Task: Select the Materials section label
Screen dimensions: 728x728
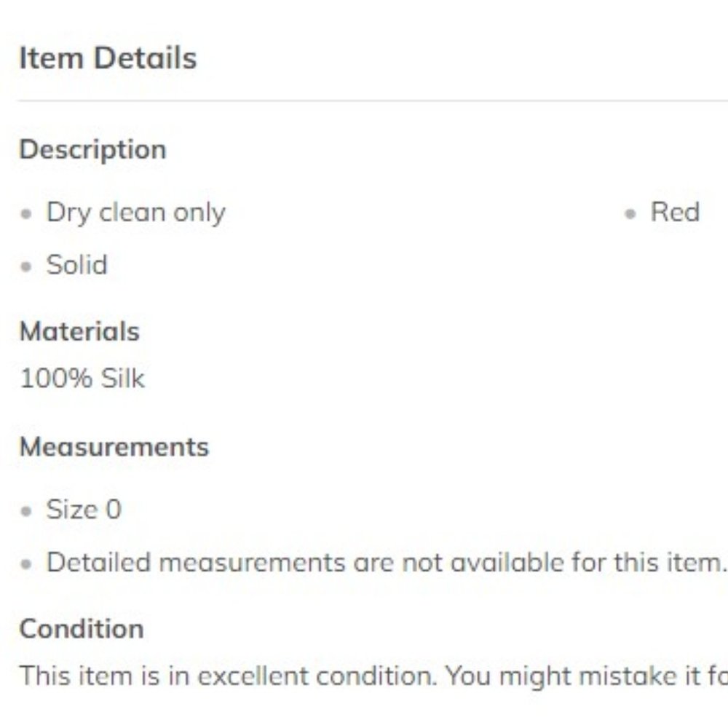Action: (79, 331)
